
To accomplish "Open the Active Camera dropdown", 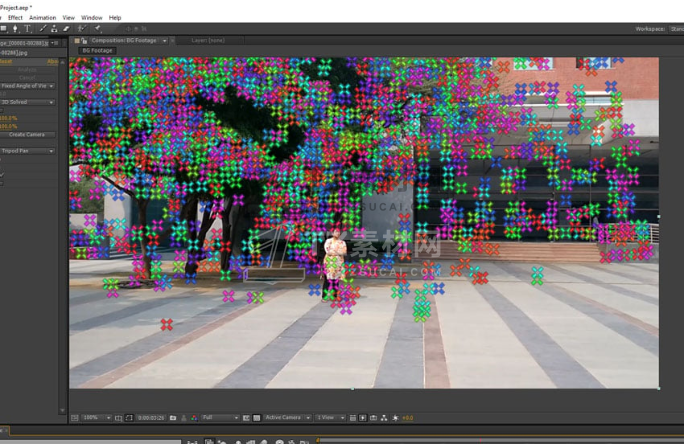I will click(x=287, y=418).
